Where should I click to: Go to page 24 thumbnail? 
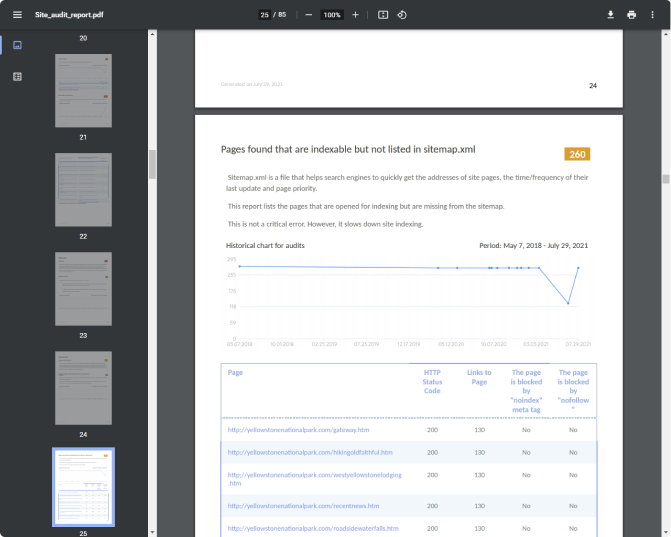tap(83, 387)
